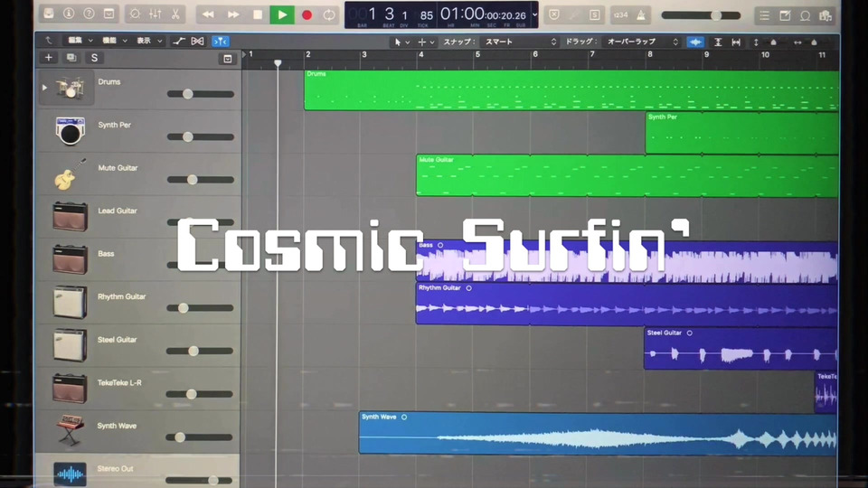Open the Editors scissors icon
Screen dimensions: 868x488
click(175, 14)
